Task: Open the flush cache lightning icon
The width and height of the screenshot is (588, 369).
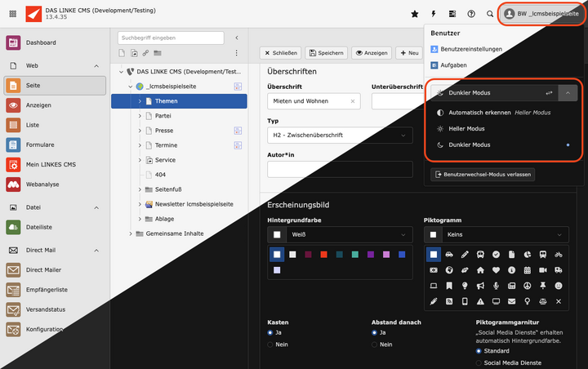Action: (x=434, y=14)
